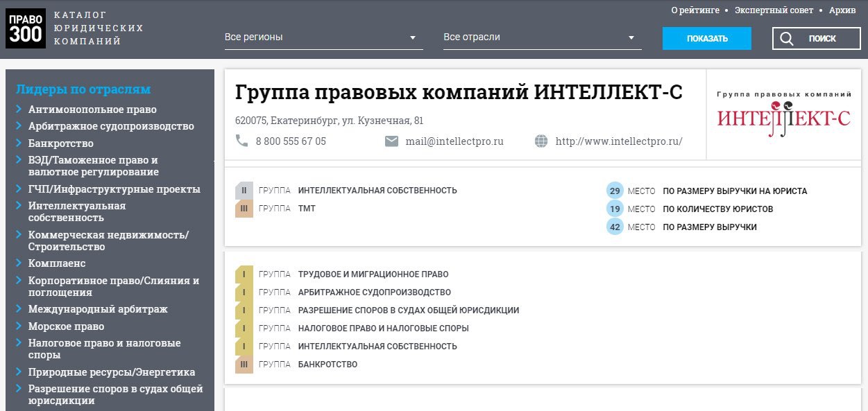
Task: Click the arrow of the industries dropdown
Action: 631,38
